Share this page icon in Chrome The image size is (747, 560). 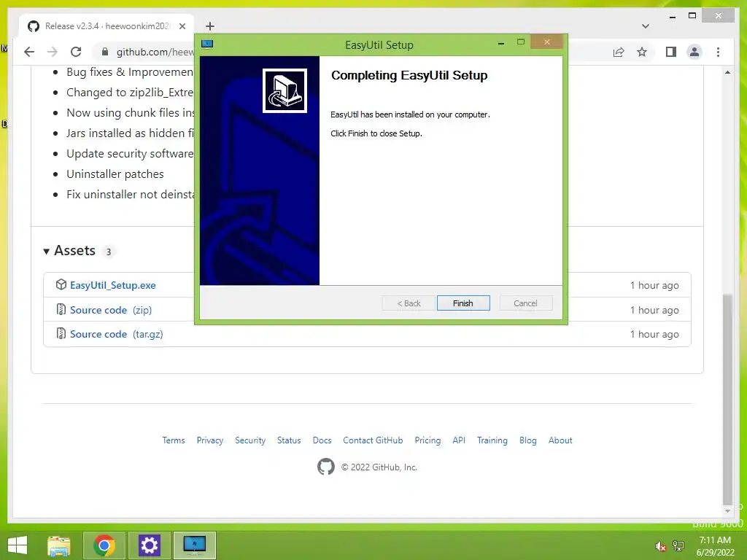pos(619,52)
